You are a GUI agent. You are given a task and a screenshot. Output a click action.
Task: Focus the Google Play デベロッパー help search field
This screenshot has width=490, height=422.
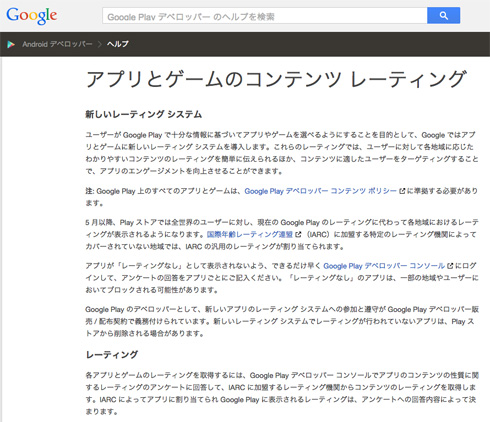(x=265, y=15)
